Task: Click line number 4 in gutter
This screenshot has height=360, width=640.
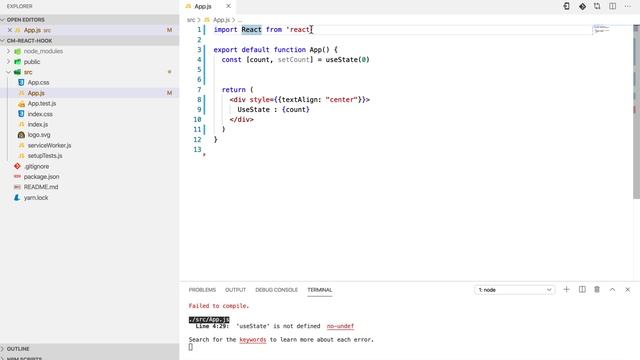Action: (x=199, y=60)
